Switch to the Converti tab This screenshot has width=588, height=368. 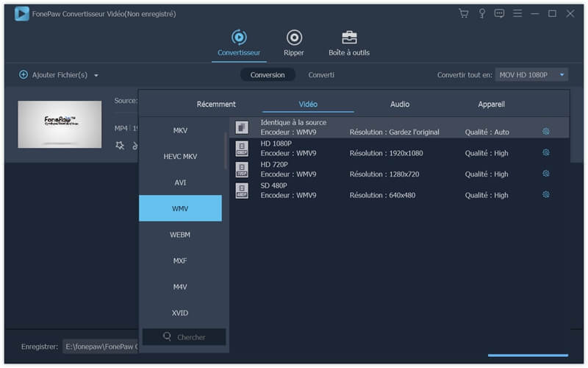[x=321, y=75]
